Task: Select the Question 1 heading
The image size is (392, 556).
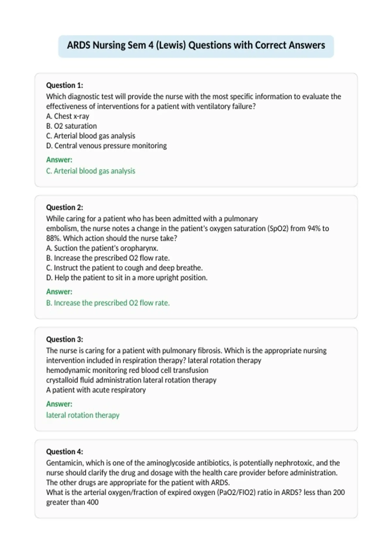Action: point(65,85)
